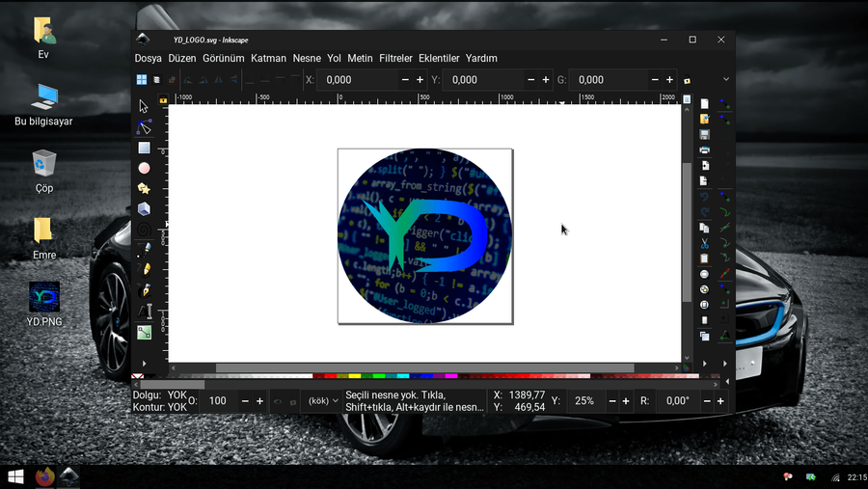Increase opacity with plus button
The height and width of the screenshot is (489, 868).
[x=259, y=401]
